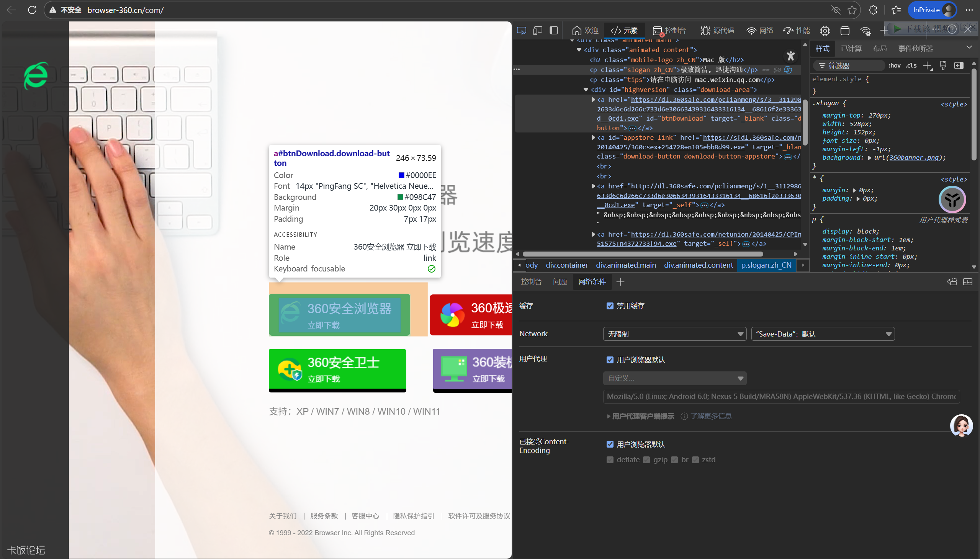Activate the inspect element picker tool
The width and height of the screenshot is (980, 559).
(x=521, y=31)
